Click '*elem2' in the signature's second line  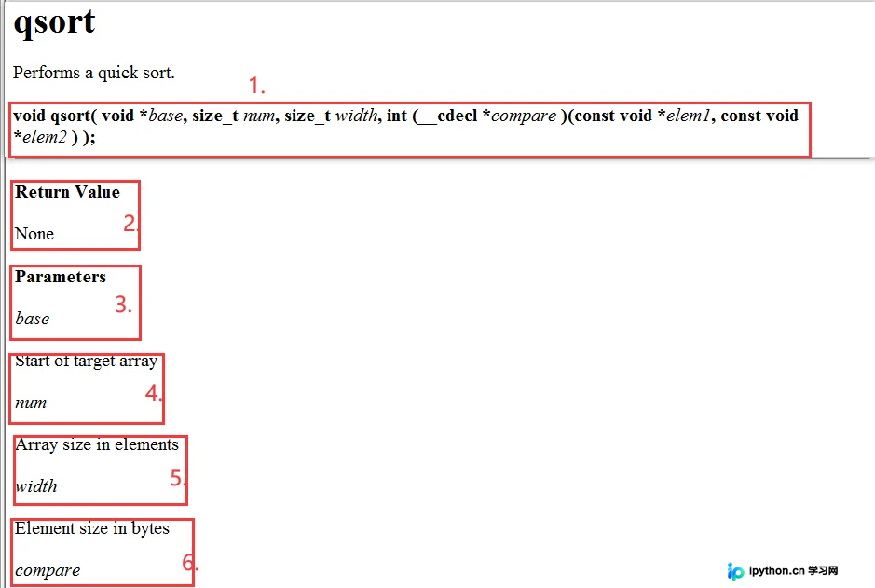[x=40, y=137]
